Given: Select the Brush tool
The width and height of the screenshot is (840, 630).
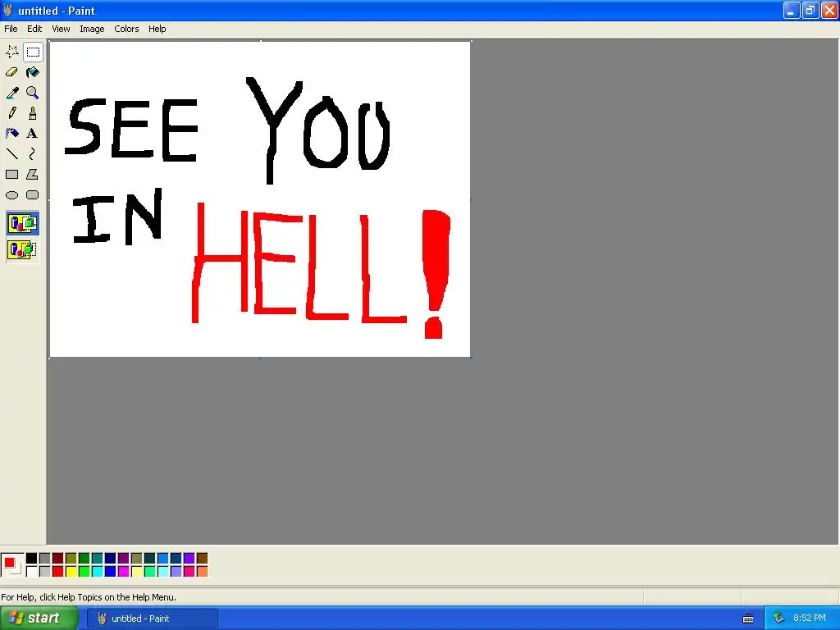Looking at the screenshot, I should (33, 113).
